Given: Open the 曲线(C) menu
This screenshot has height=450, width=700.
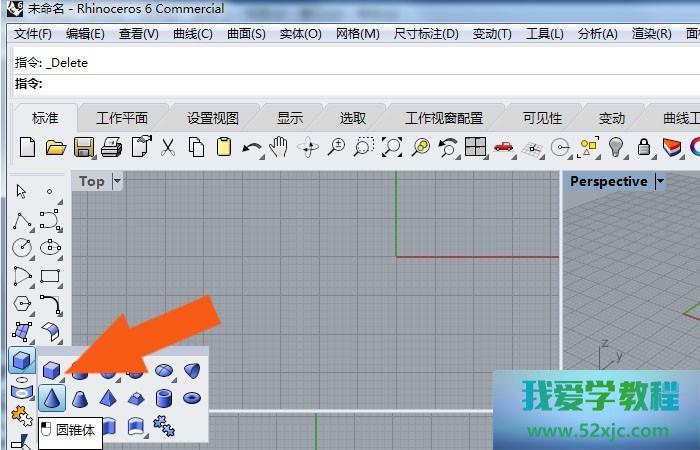Looking at the screenshot, I should 193,33.
